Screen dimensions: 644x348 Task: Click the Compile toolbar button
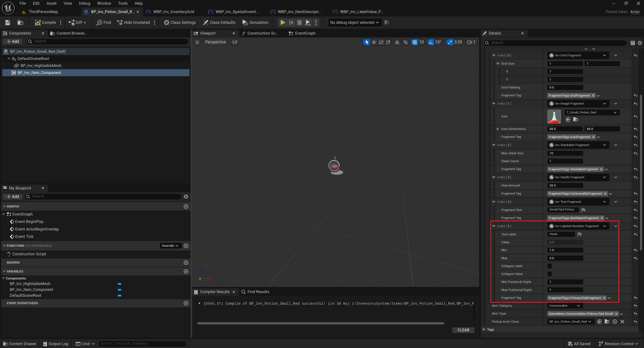45,22
